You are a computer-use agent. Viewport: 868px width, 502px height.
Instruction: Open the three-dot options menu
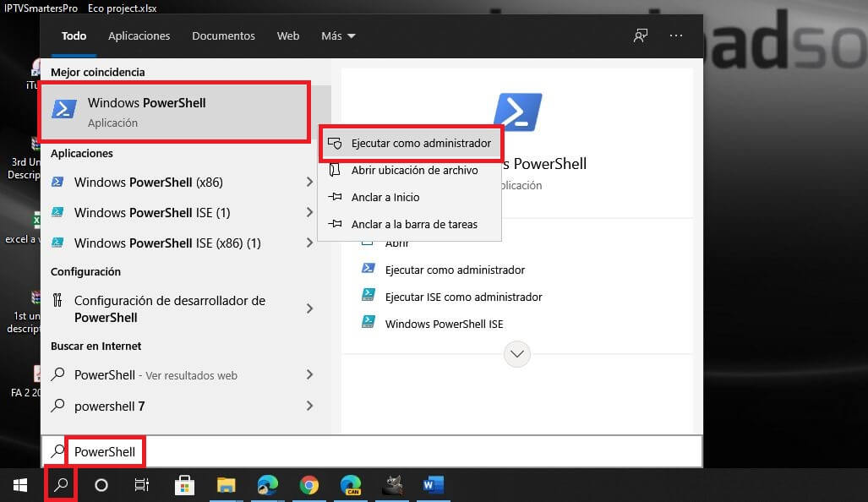pyautogui.click(x=676, y=36)
